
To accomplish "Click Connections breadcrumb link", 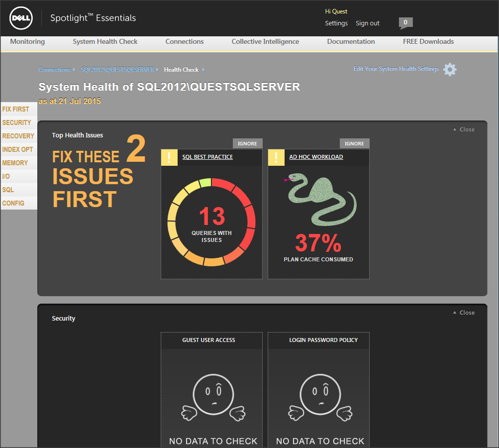I will [x=55, y=69].
